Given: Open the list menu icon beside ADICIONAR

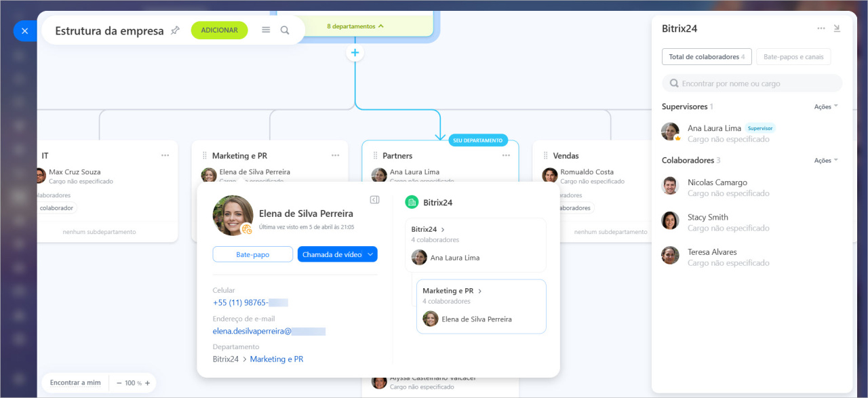Looking at the screenshot, I should point(266,31).
